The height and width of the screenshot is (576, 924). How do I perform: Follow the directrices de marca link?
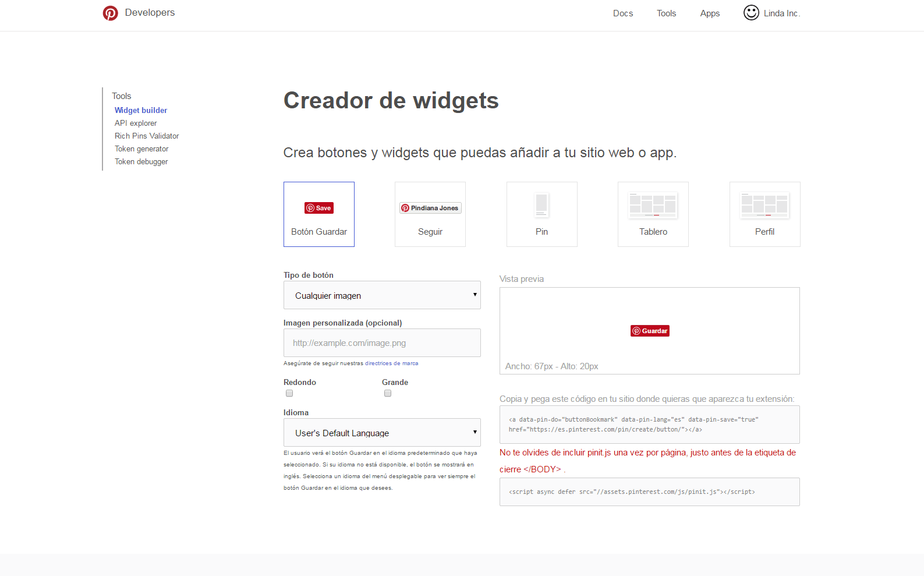pos(391,363)
